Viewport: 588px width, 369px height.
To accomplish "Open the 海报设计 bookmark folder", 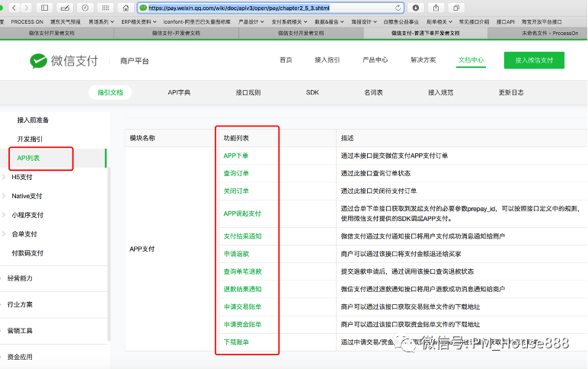I will tap(364, 22).
